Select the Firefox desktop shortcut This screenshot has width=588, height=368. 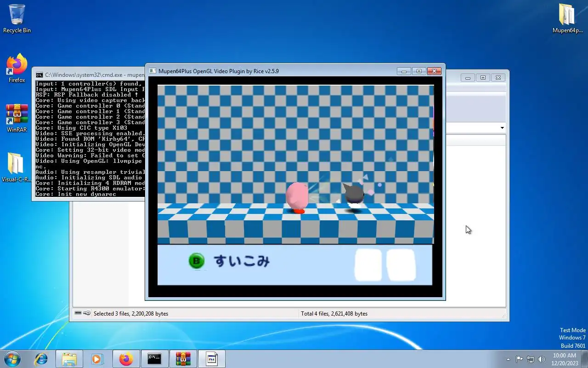(x=17, y=69)
